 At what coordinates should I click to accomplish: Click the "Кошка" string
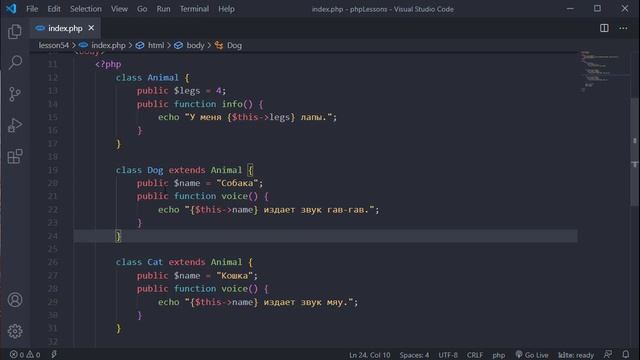[235, 276]
